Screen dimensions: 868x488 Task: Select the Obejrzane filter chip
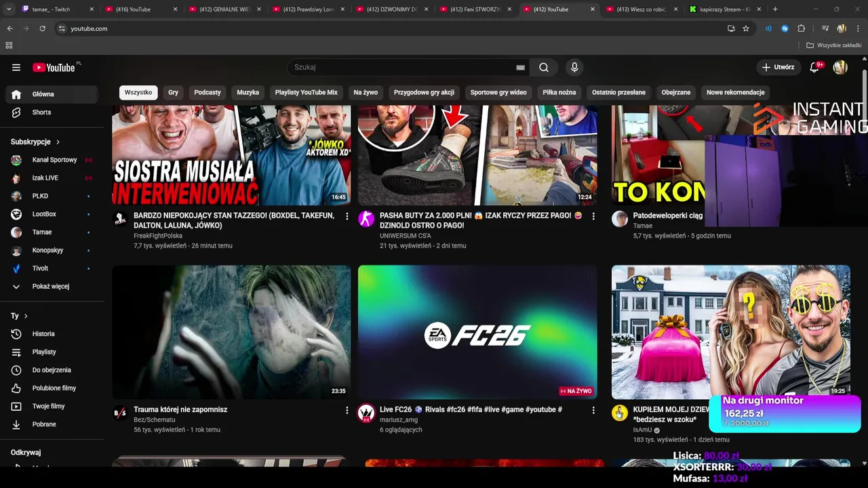(676, 92)
